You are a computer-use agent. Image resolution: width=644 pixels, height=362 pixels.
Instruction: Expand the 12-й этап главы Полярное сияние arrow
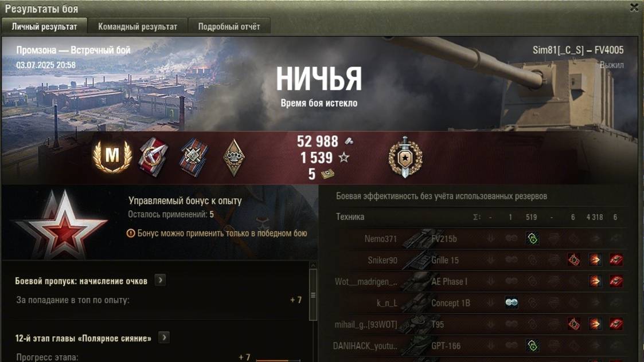pos(164,338)
